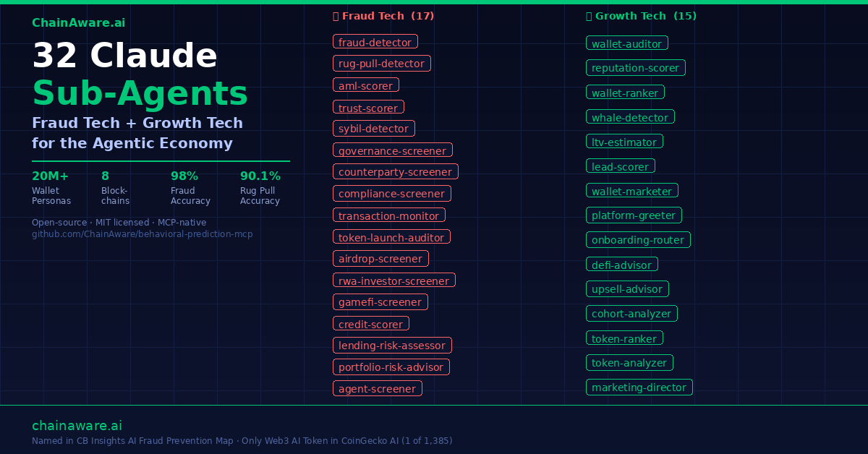The width and height of the screenshot is (868, 454).
Task: Click the Growth Tech (15) heading
Action: click(641, 16)
